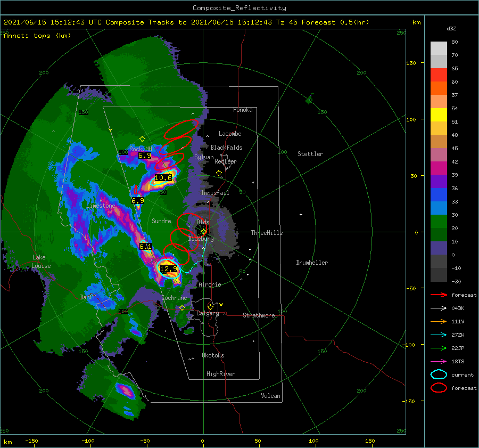Click the Strathmore label
This screenshot has height=448, width=479.
pyautogui.click(x=259, y=315)
